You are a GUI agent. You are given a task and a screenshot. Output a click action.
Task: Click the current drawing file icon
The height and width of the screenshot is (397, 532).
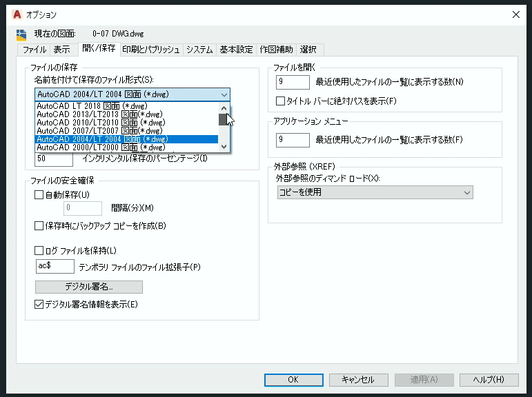pos(21,34)
